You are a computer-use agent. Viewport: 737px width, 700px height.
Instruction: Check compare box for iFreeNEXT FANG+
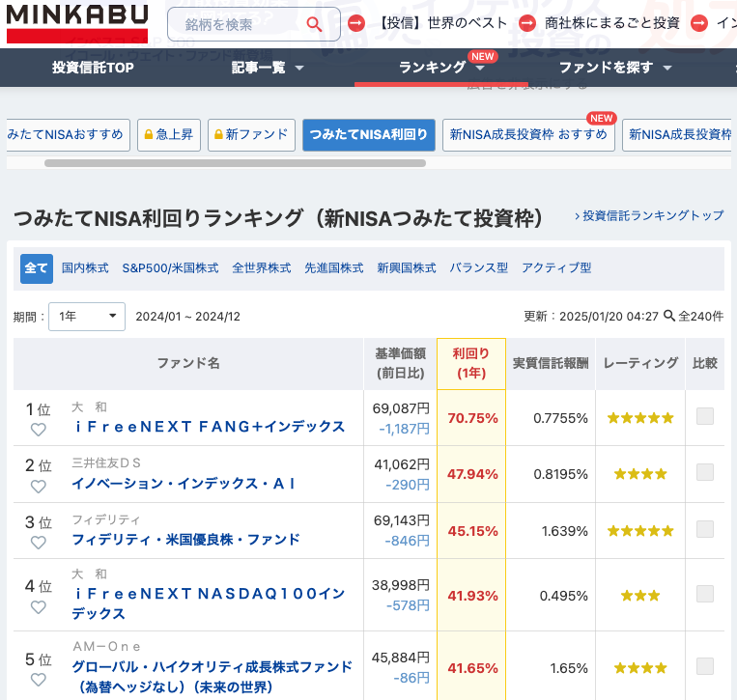click(704, 416)
